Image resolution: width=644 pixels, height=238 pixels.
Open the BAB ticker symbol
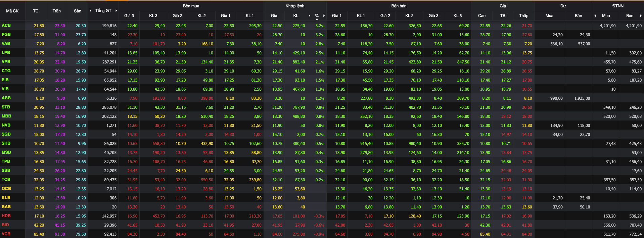6,207
